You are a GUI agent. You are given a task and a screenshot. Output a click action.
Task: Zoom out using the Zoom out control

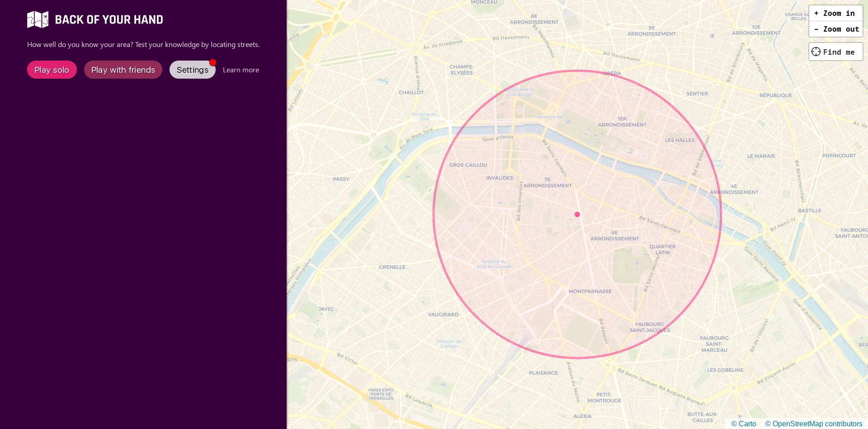coord(835,29)
